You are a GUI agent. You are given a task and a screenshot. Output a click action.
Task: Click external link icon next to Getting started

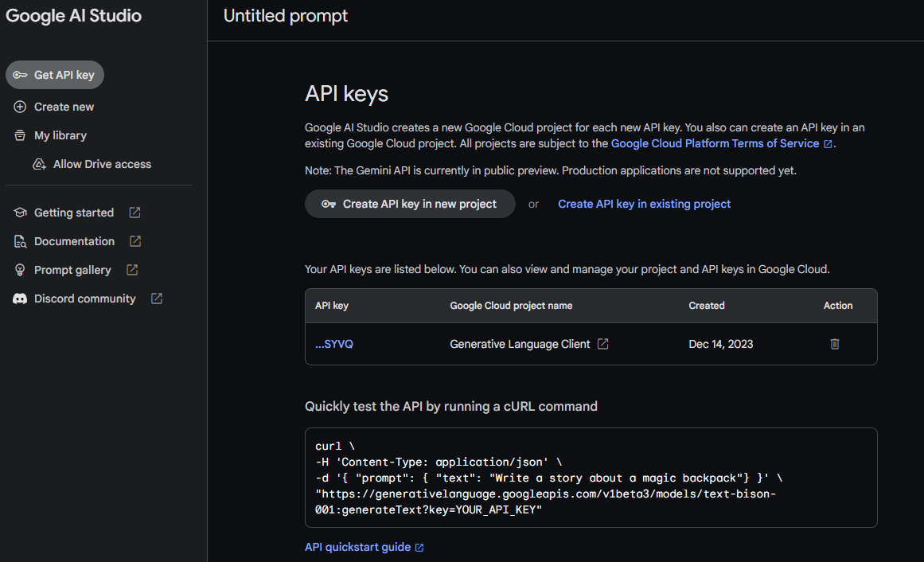coord(135,213)
